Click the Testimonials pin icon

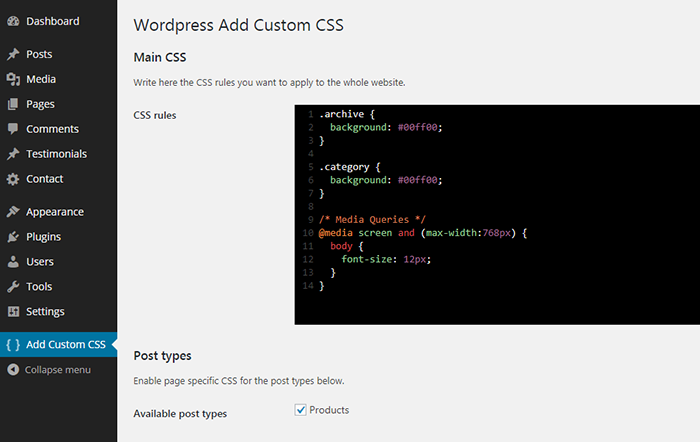[13, 154]
